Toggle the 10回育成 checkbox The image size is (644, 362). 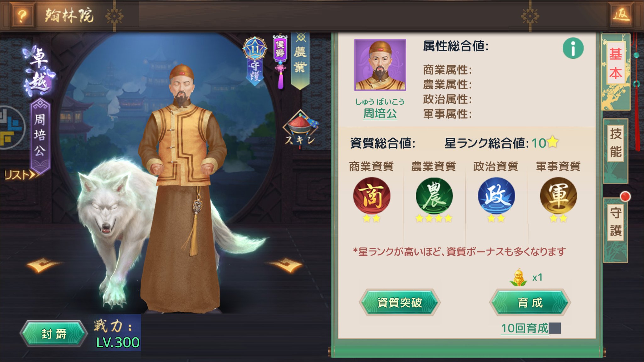coord(555,328)
